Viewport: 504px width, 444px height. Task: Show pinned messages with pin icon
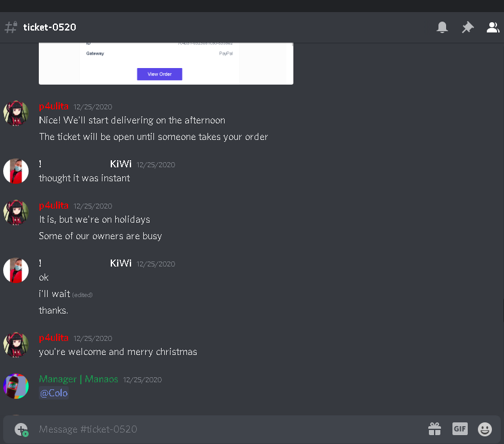[468, 27]
